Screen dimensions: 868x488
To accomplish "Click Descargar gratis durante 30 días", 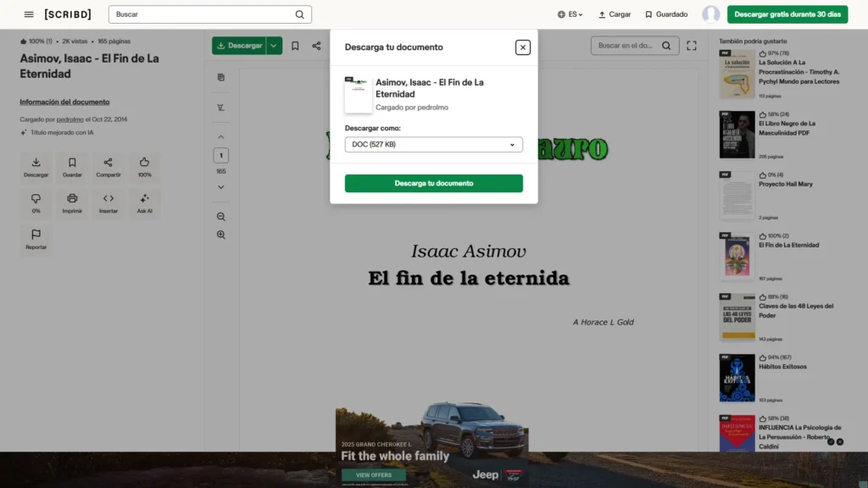I will 787,14.
